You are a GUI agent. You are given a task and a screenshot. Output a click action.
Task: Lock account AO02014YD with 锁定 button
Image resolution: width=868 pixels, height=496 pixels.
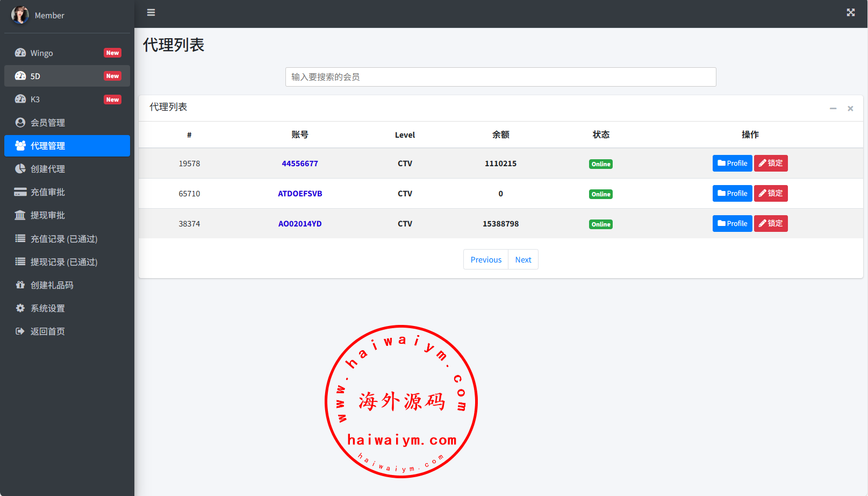pyautogui.click(x=770, y=224)
